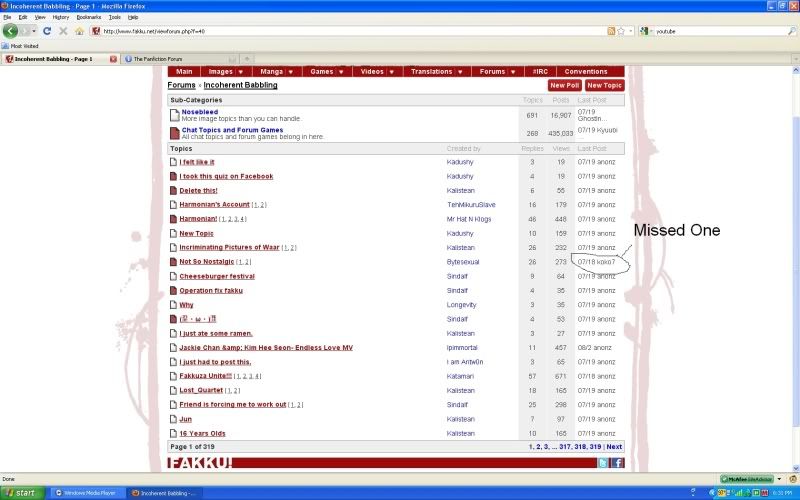Open Friend is forcing me to work out
Viewport: 800px width, 500px height.
pyautogui.click(x=233, y=405)
